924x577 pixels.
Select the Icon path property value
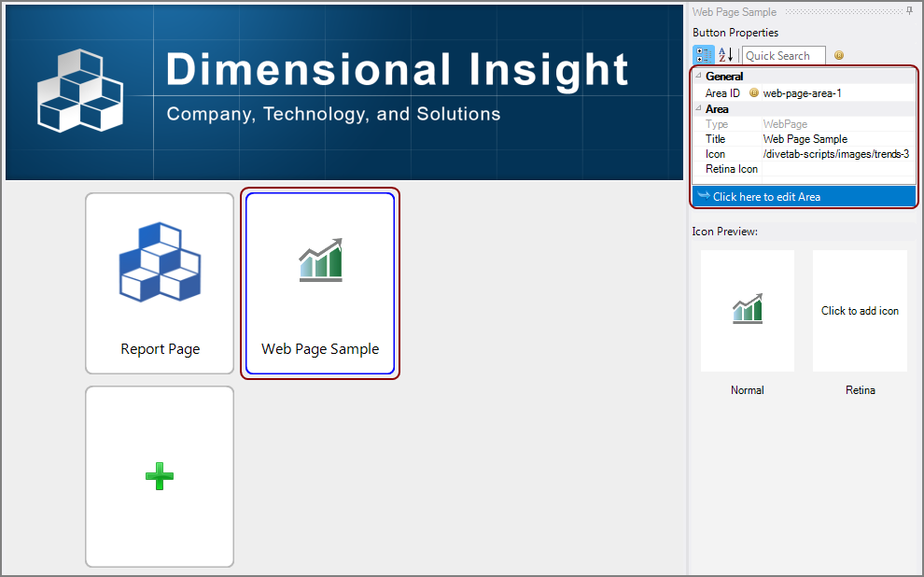point(836,154)
